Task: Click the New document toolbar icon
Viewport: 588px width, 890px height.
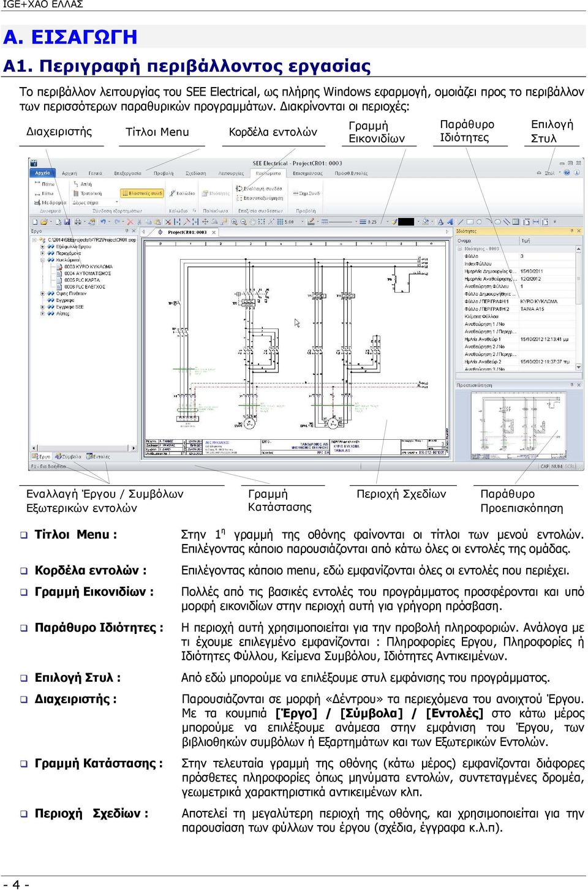Action: point(36,222)
